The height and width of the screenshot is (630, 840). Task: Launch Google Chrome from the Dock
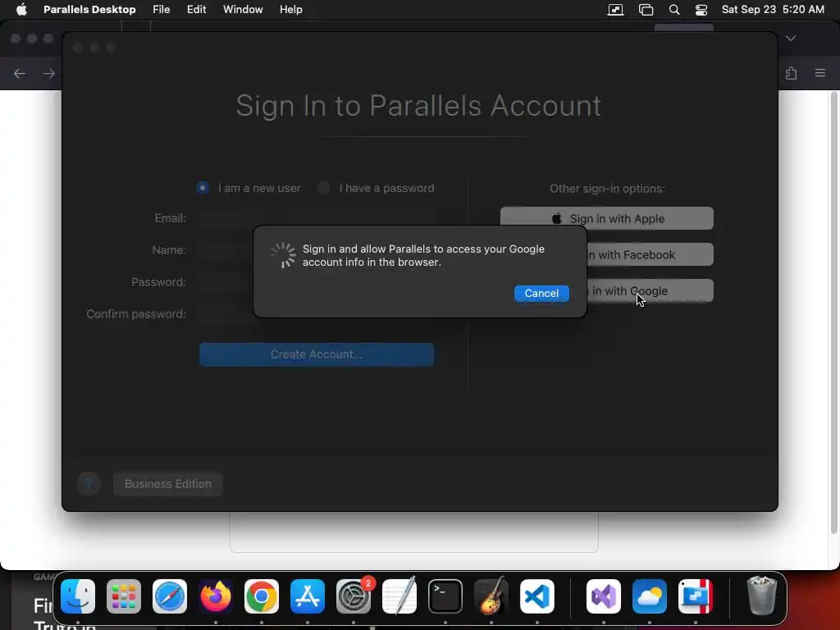pos(262,596)
